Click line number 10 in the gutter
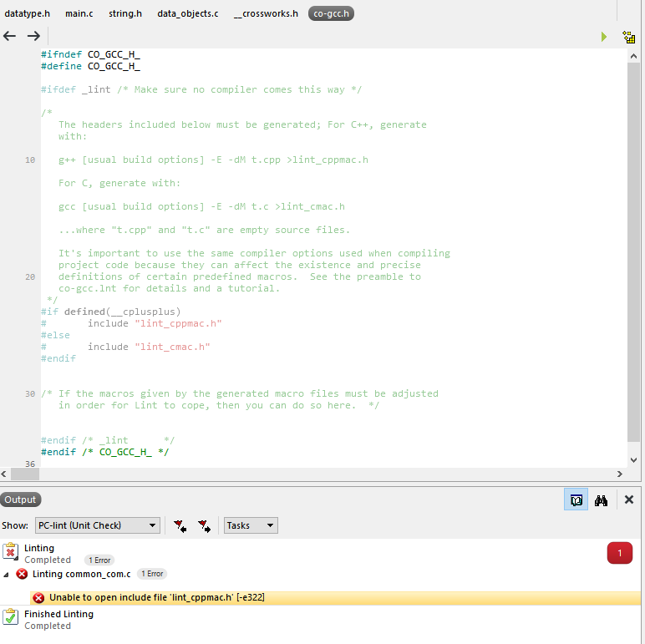The image size is (645, 644). pos(30,160)
